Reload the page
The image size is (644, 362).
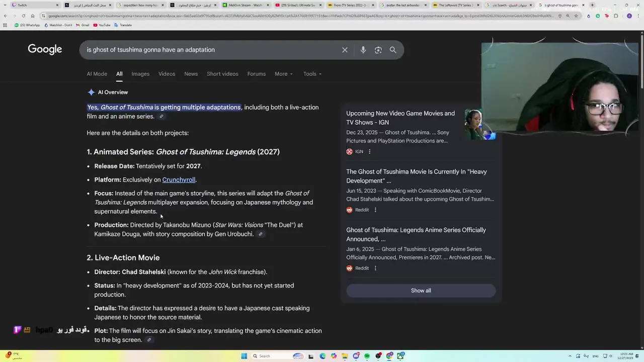click(23, 16)
